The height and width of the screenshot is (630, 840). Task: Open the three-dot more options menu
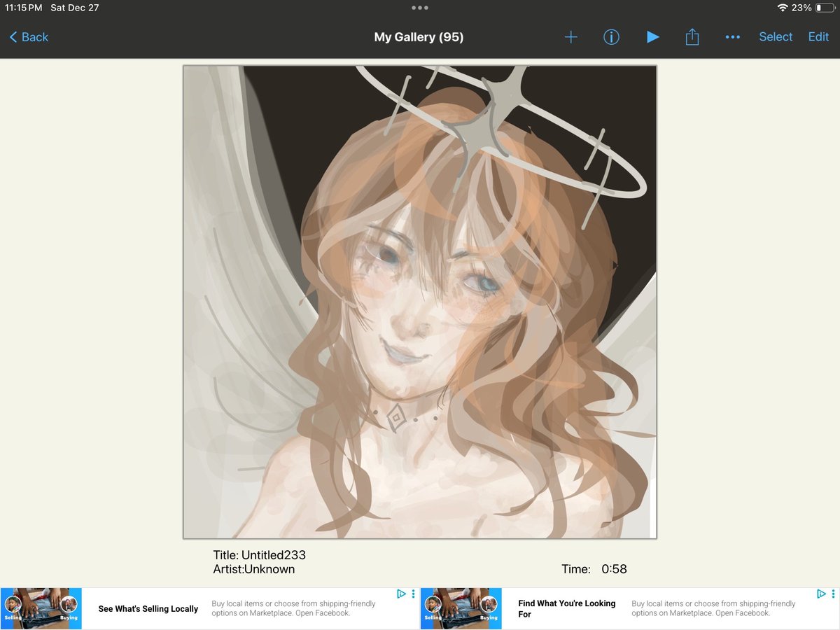point(733,37)
